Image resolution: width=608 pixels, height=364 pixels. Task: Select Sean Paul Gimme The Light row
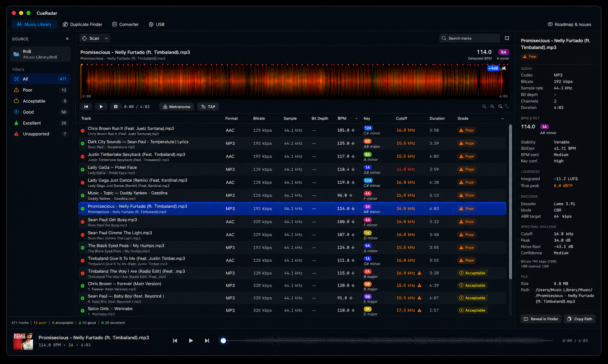[292, 235]
